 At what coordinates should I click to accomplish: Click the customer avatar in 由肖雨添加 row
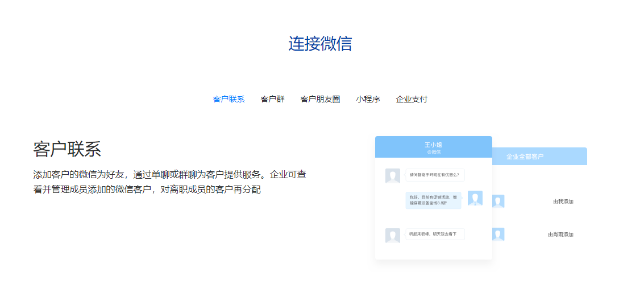(x=498, y=235)
